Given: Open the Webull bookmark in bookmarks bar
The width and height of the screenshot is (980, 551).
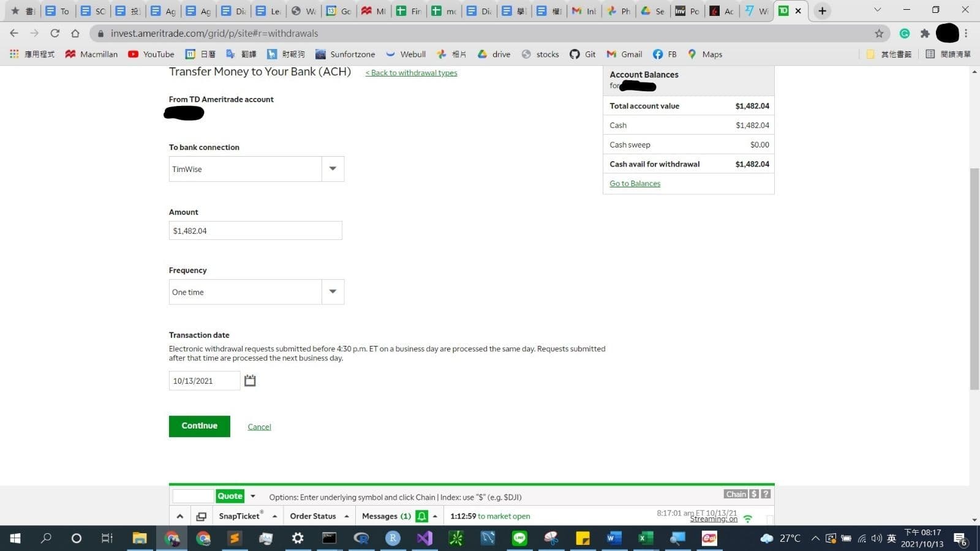Looking at the screenshot, I should coord(405,54).
